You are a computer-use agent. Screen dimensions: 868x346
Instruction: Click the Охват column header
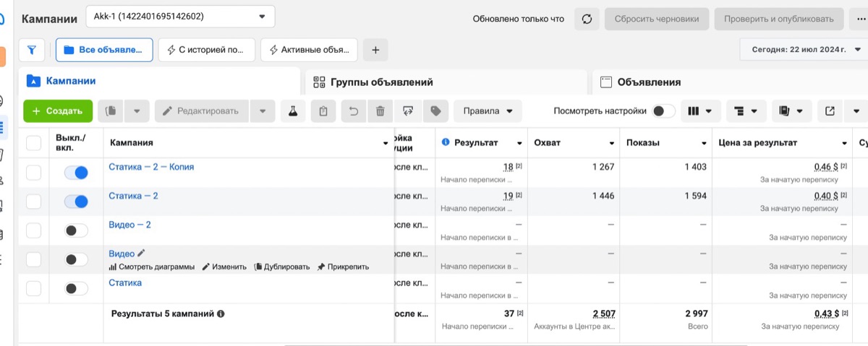point(548,143)
